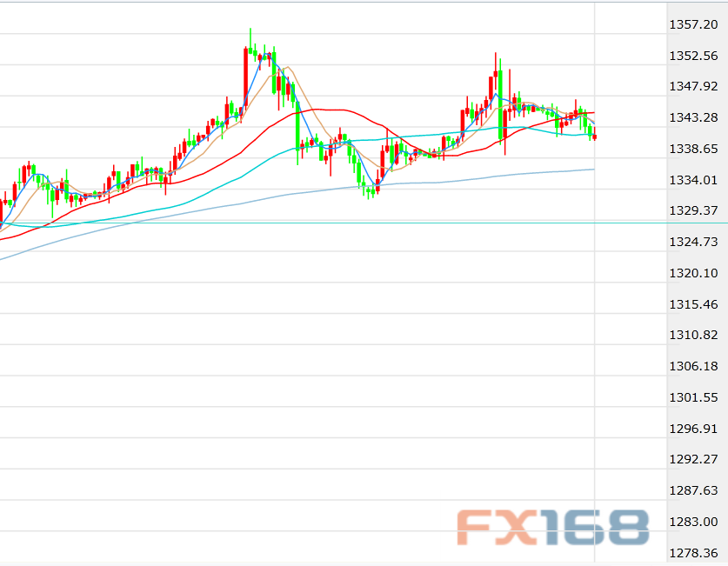Viewport: 728px width, 566px height.
Task: Click the 1352.56 price axis label
Action: 692,56
